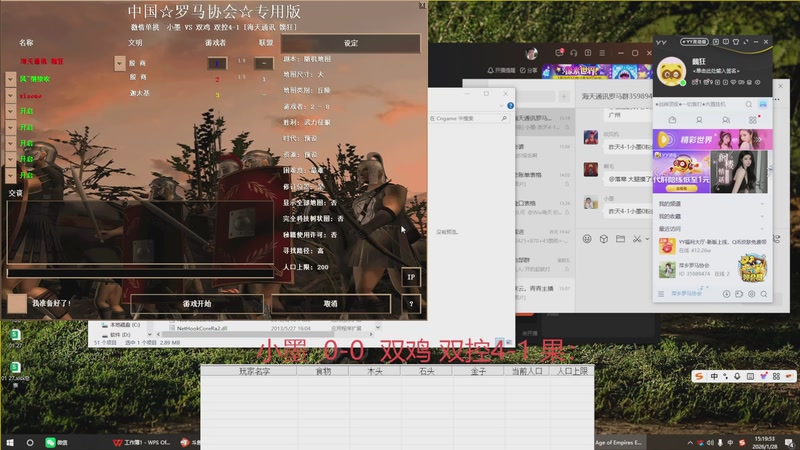
Task: Open dropdown beside the second 开启 slot
Action: tap(11, 127)
